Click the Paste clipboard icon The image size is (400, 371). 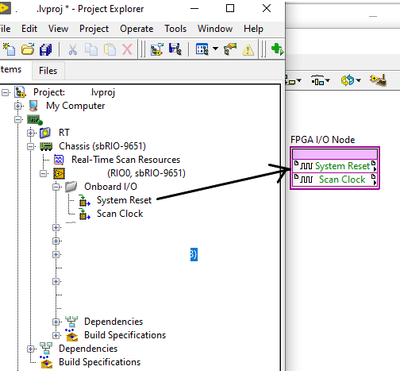tap(110, 50)
